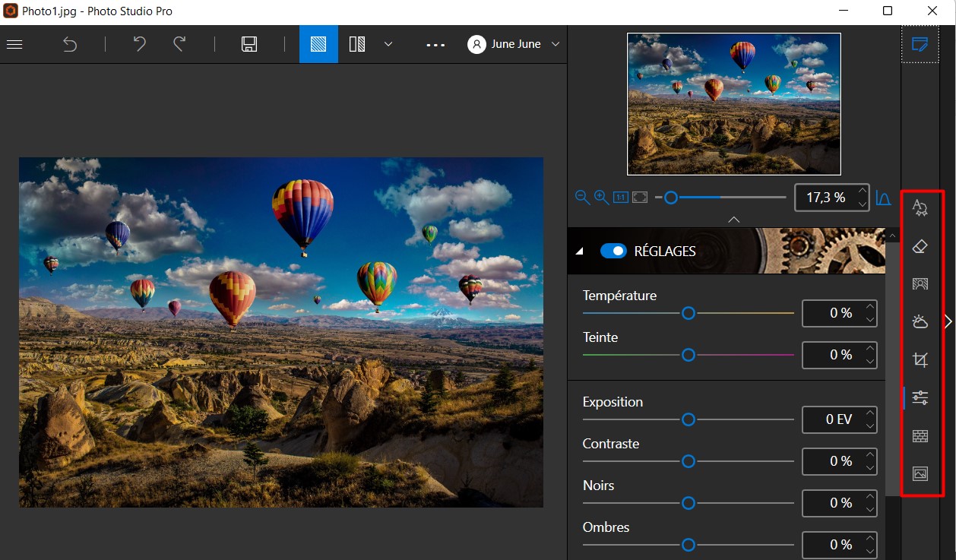
Task: Open the three-dots more options menu
Action: (x=435, y=45)
